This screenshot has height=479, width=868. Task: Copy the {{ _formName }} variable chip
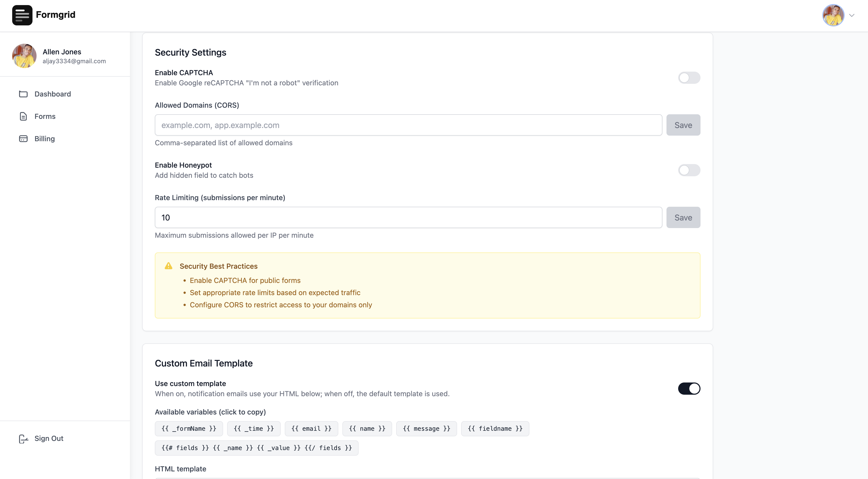(x=189, y=429)
